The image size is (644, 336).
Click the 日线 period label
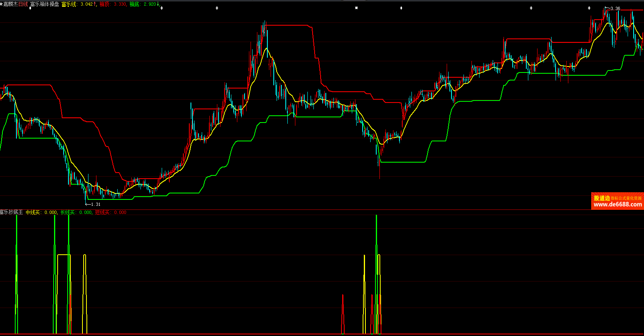[x=23, y=4]
